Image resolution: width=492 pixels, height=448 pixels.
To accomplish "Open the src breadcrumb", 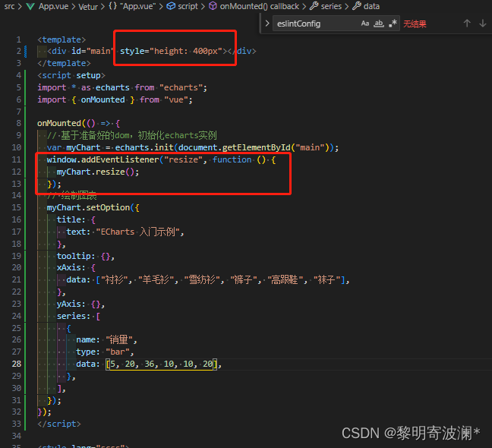I will click(9, 6).
